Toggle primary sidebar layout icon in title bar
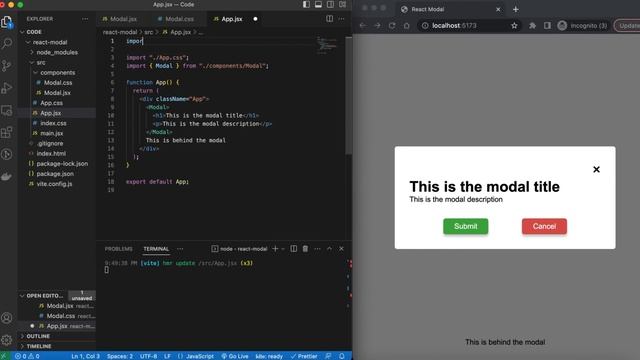The width and height of the screenshot is (640, 360). (x=306, y=4)
